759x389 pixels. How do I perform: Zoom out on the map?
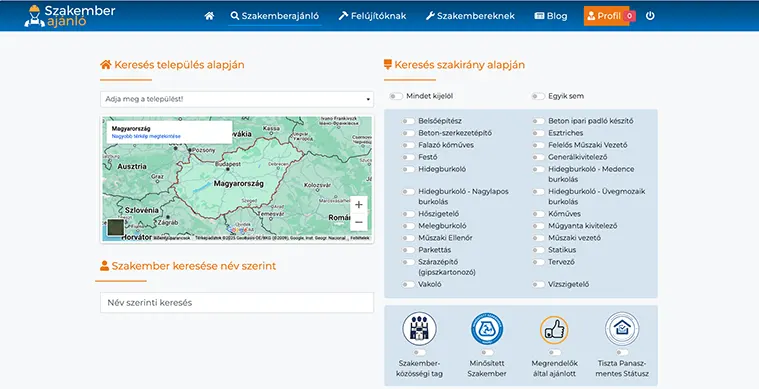coord(359,222)
